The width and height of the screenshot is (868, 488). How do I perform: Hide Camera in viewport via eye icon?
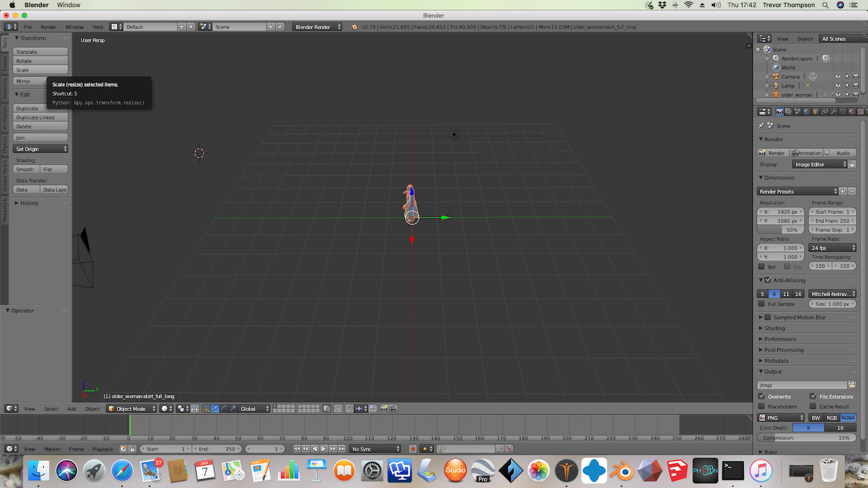(838, 76)
